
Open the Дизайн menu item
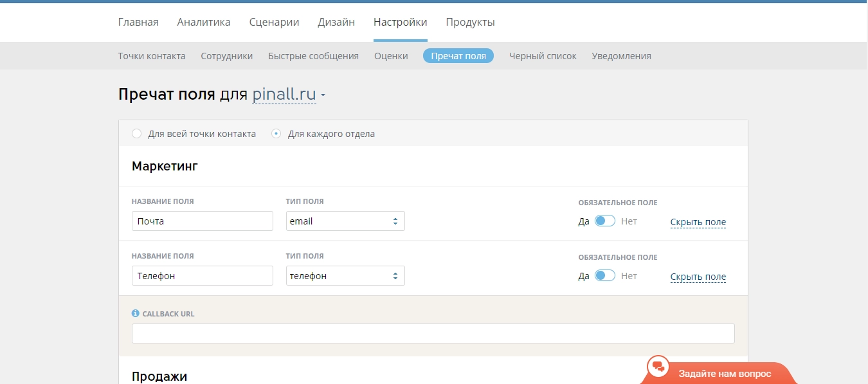point(336,23)
